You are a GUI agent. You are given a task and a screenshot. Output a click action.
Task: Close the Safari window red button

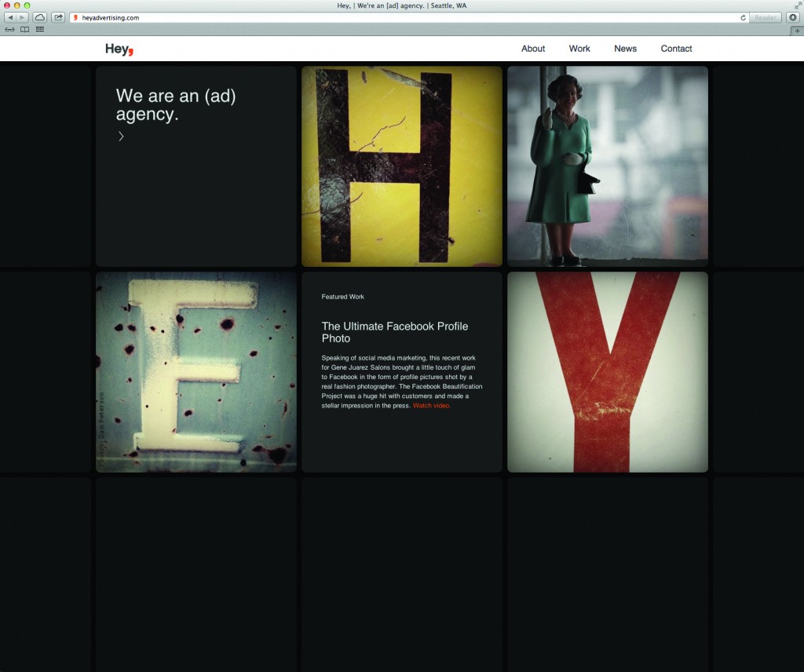coord(7,5)
